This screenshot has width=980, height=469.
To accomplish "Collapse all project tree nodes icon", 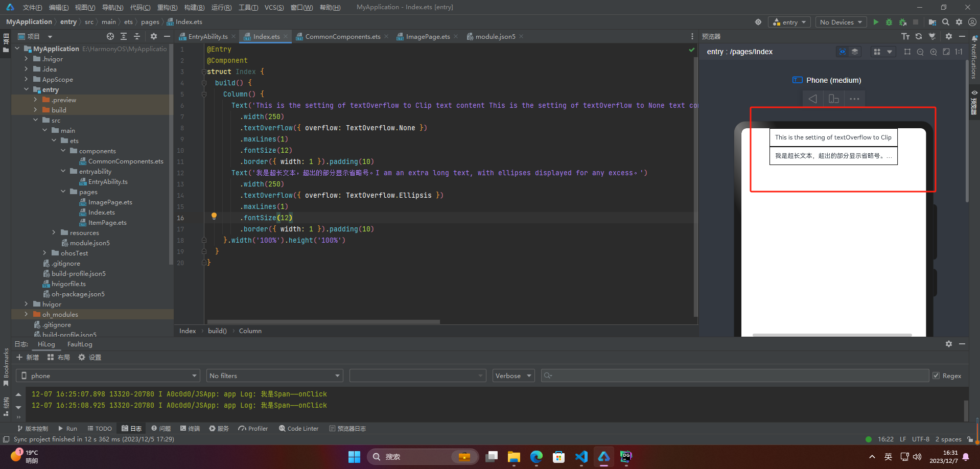I will [x=137, y=36].
